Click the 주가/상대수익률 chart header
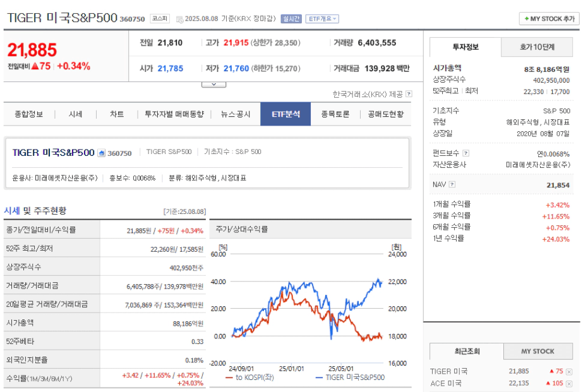 point(311,229)
